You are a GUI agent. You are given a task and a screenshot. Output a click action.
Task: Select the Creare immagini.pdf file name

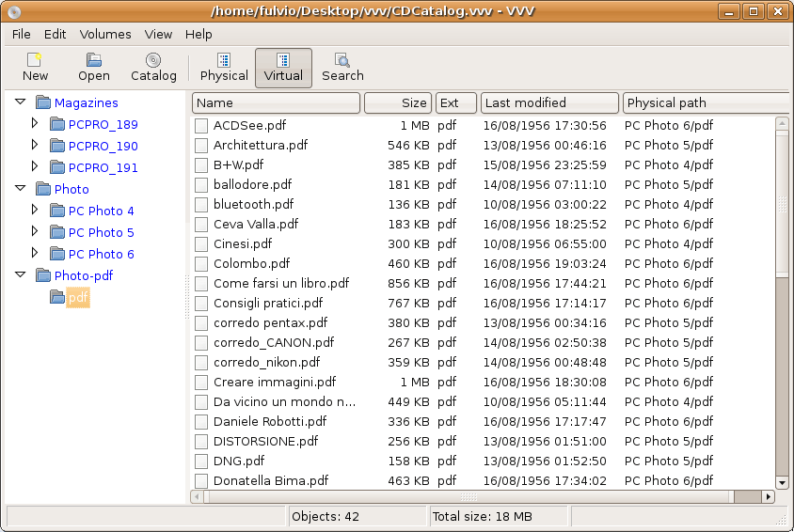(275, 383)
